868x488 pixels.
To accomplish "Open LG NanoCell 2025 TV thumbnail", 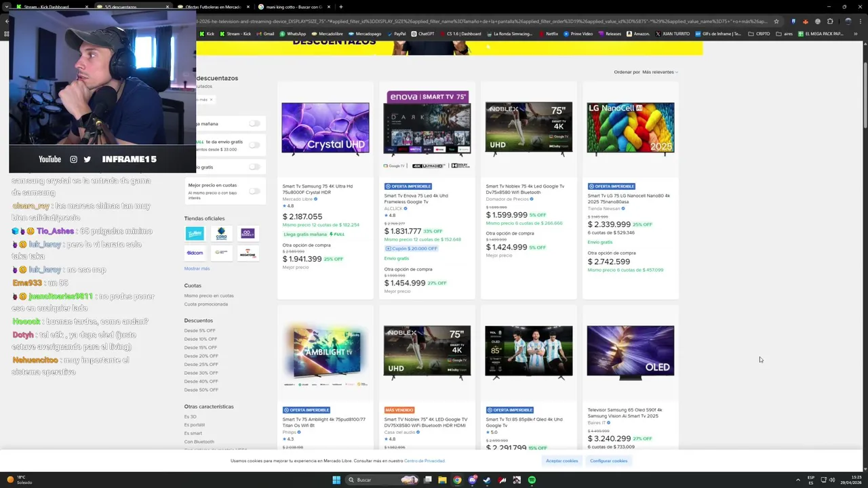I will pos(631,129).
